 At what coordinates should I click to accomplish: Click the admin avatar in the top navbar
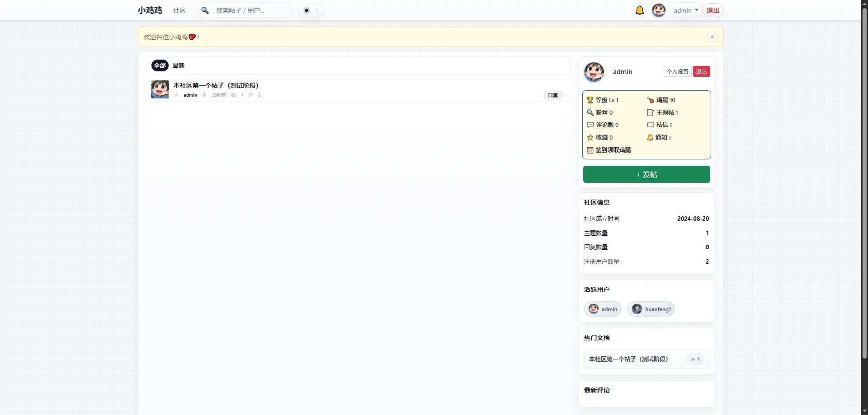(659, 10)
